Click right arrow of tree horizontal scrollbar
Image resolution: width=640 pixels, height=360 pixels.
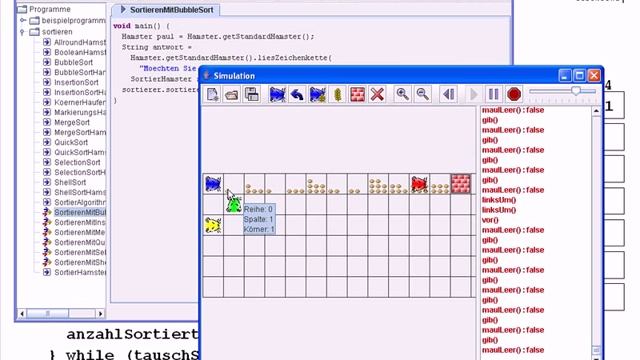(100, 313)
